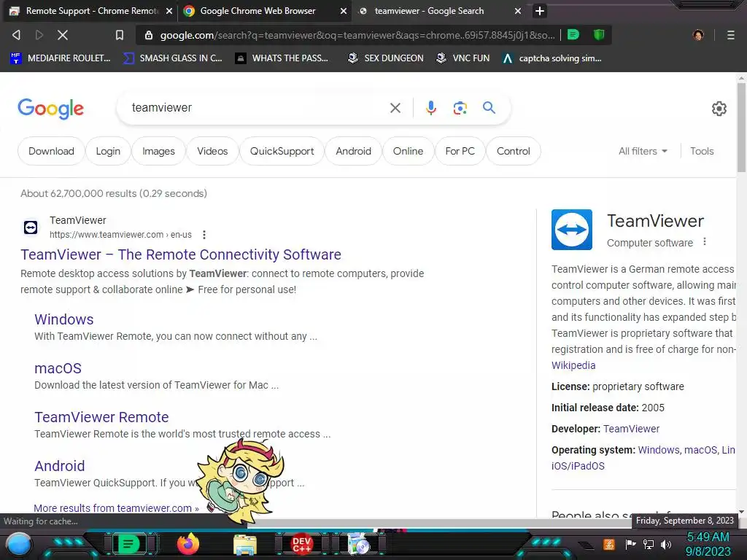Click the Start orb on the taskbar
The height and width of the screenshot is (560, 747).
coord(19,544)
